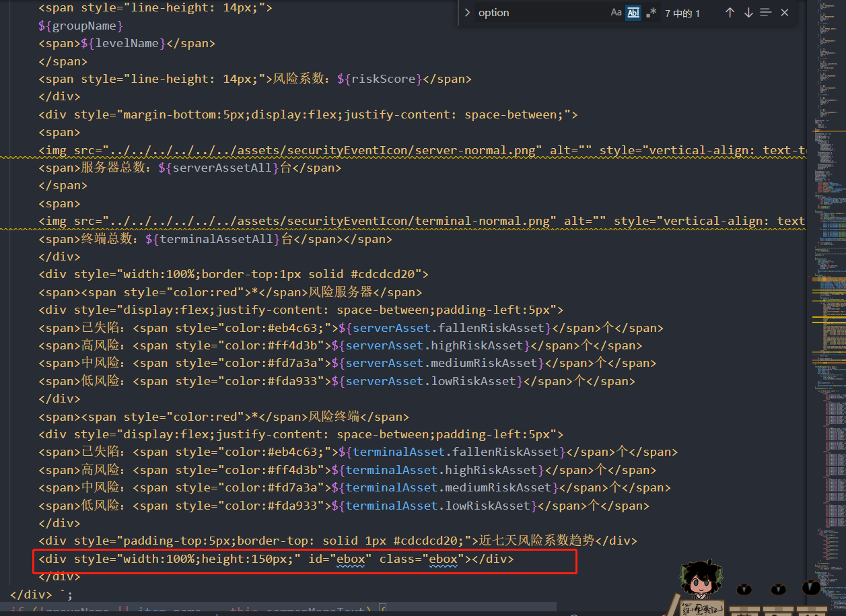Screen dimensions: 846x616
Task: Click ${serverAssetAll} in 服务器总数 line
Action: click(x=219, y=168)
